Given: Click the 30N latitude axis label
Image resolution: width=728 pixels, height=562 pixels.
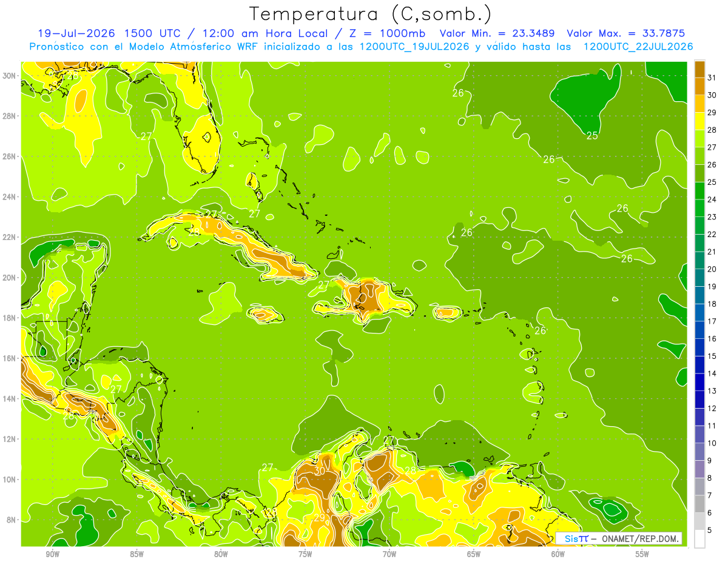Looking at the screenshot, I should pyautogui.click(x=9, y=76).
